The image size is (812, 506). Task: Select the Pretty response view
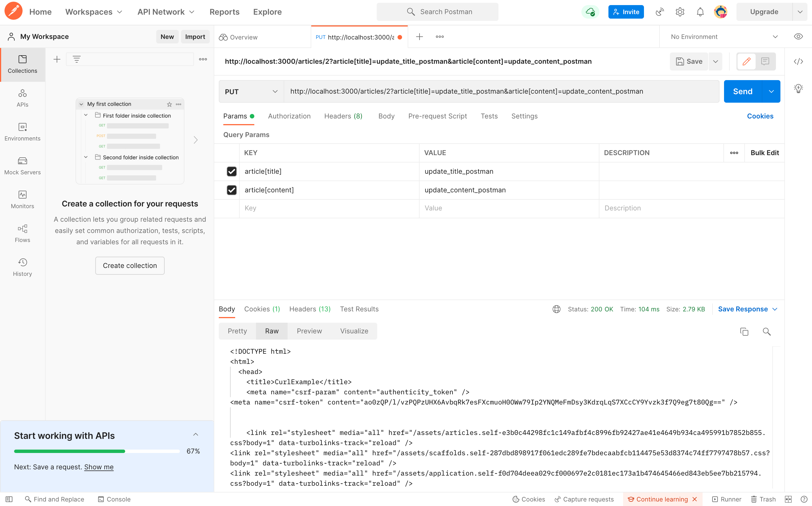[237, 331]
